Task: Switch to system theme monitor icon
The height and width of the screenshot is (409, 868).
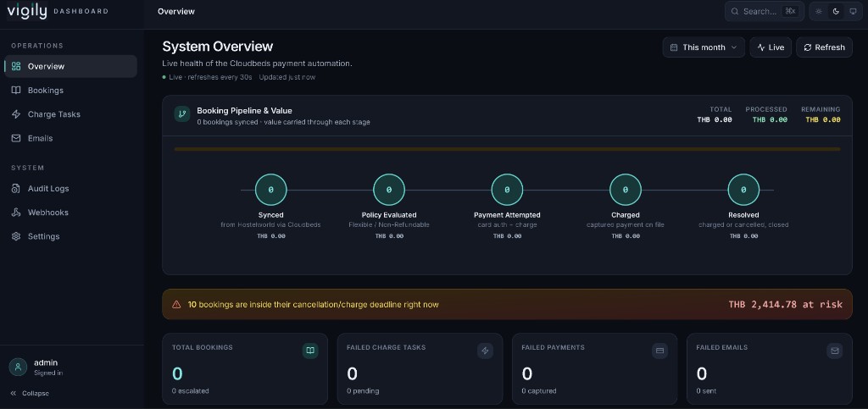Action: coord(853,11)
